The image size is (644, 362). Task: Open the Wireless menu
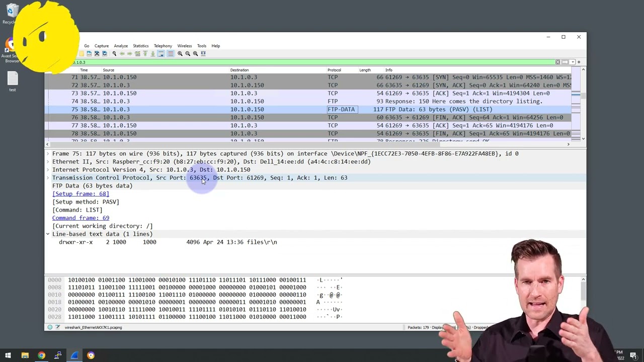[x=184, y=46]
